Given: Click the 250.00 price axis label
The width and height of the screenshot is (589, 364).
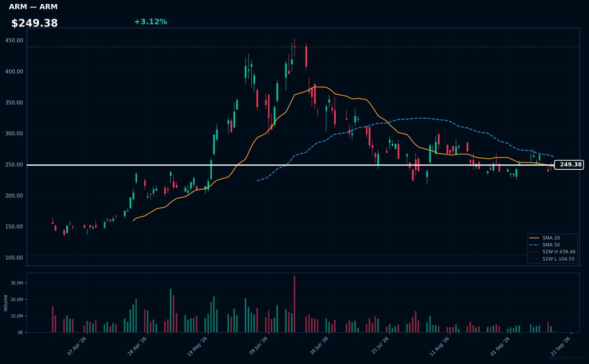Looking at the screenshot, I should (x=14, y=165).
